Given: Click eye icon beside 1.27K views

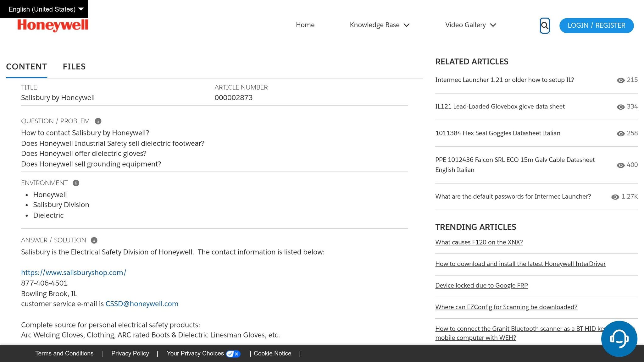Looking at the screenshot, I should pos(615,197).
